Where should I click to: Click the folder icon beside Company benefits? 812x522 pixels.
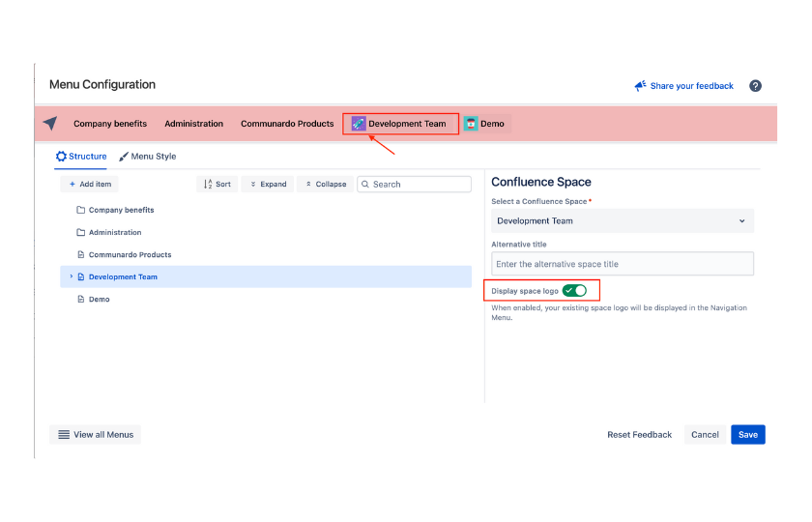80,210
